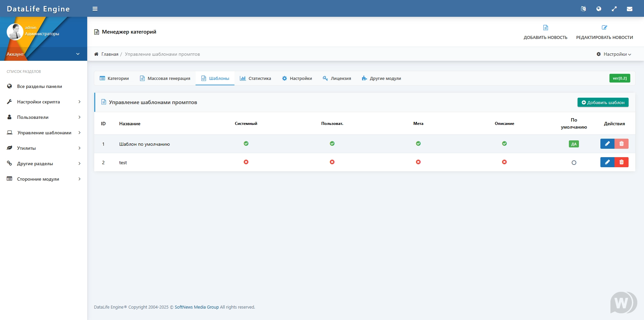Viewport: 644px width, 320px height.
Task: Toggle the Системный status icon for 'test'
Action: pos(246,162)
